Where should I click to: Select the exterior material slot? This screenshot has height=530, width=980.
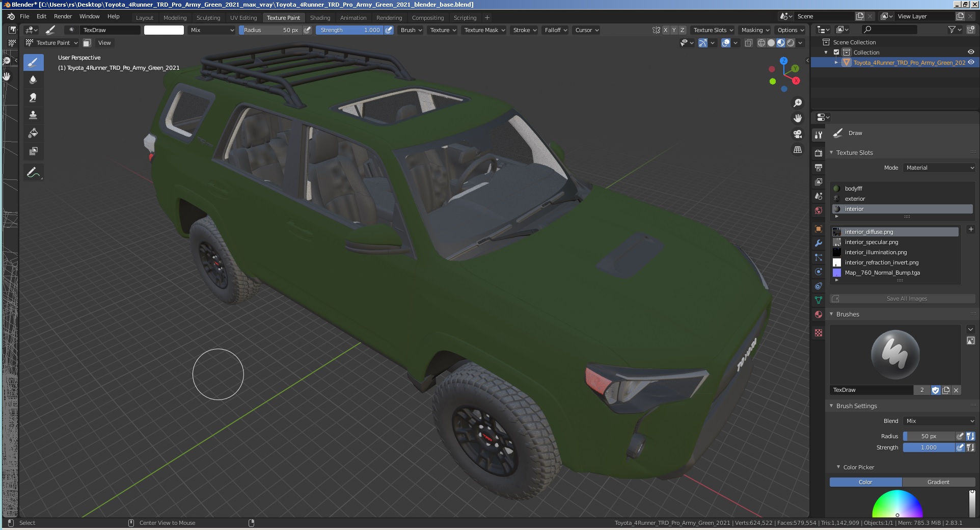pyautogui.click(x=903, y=199)
